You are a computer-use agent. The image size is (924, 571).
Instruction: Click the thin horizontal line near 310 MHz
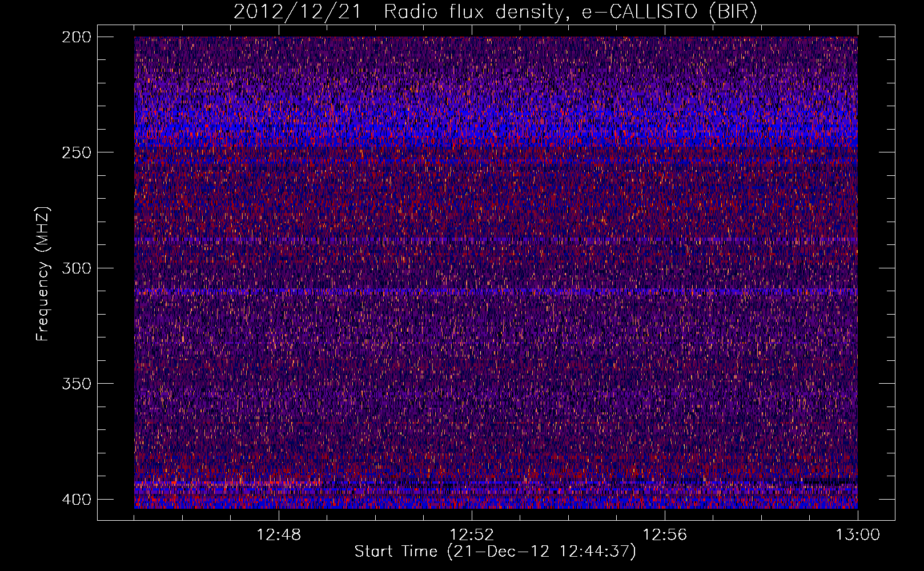pos(496,291)
